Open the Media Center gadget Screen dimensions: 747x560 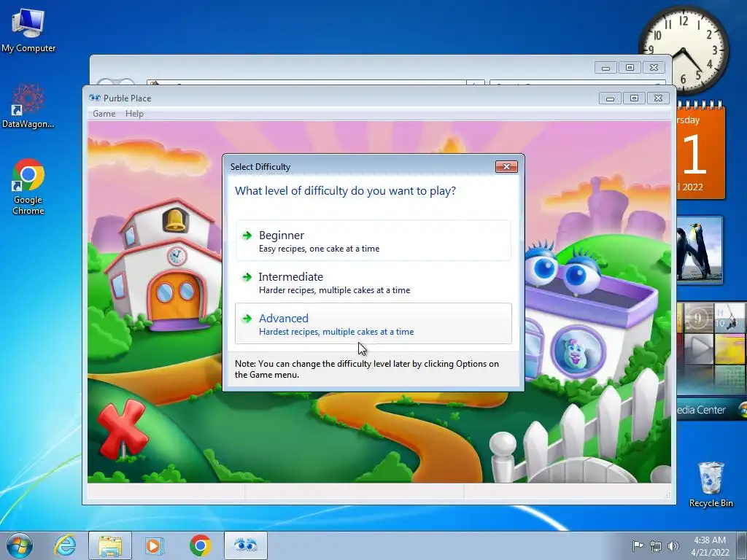[x=711, y=362]
